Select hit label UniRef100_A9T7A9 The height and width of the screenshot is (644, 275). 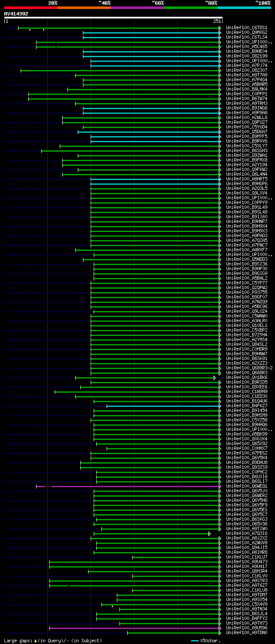coord(247,75)
